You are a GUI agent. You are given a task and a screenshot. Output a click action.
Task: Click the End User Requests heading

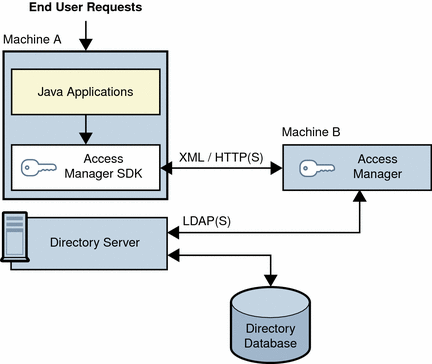click(x=86, y=7)
